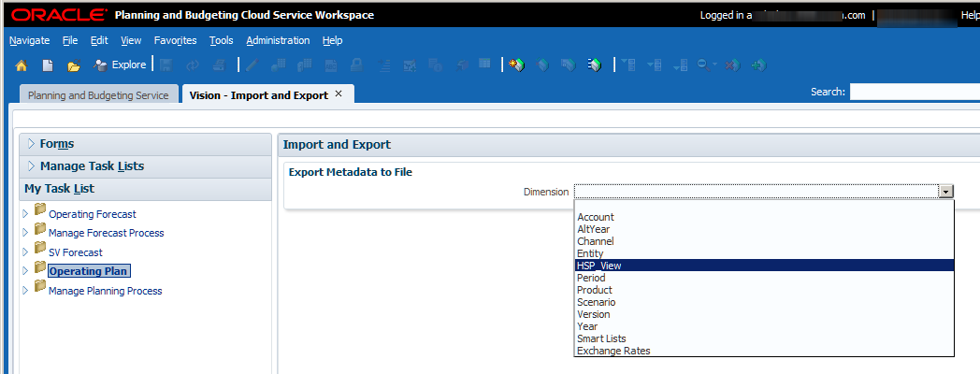The image size is (980, 374).
Task: Click the padlock Lock toolbar icon
Action: 356,65
